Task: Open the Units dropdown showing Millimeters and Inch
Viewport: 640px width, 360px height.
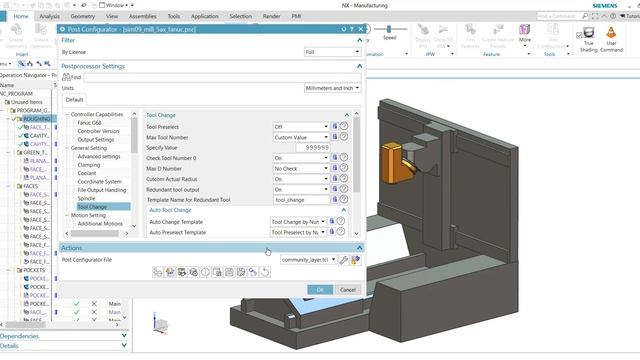Action: pos(332,88)
